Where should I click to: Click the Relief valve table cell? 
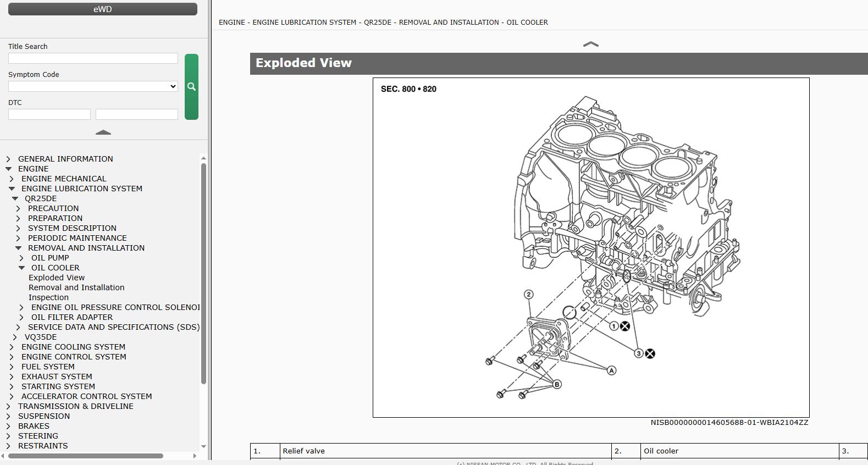point(445,451)
